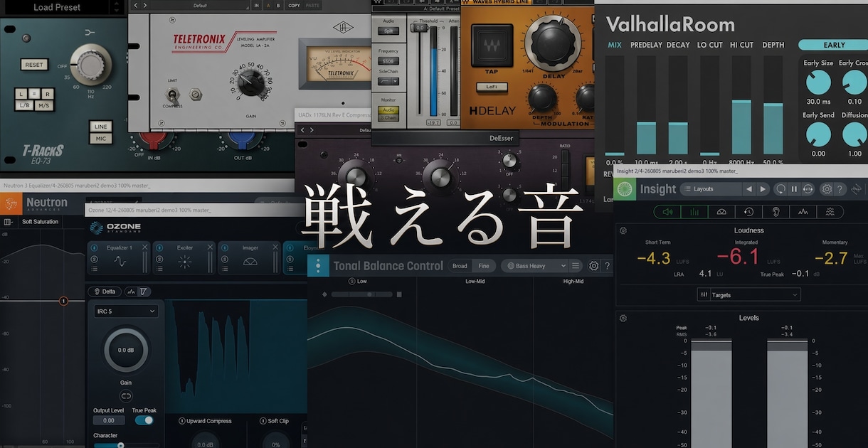Select Soft Saturation in Neutron
868x448 pixels.
point(40,222)
